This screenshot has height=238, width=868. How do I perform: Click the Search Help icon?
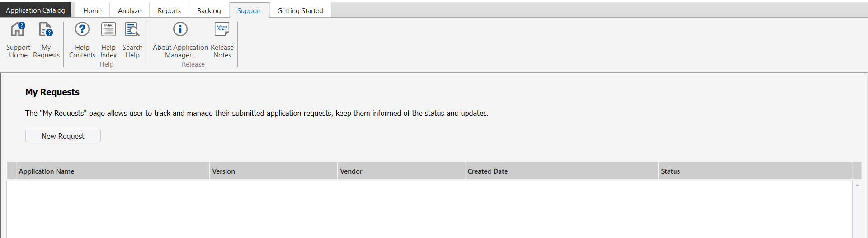tap(132, 30)
